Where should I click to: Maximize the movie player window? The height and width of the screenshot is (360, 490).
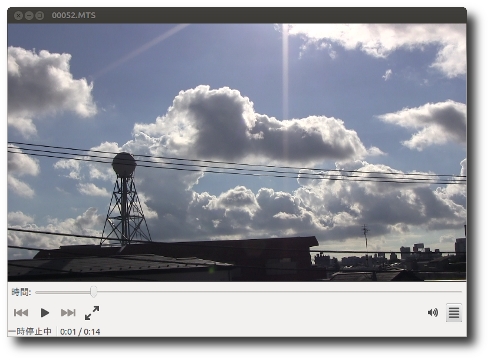[40, 15]
